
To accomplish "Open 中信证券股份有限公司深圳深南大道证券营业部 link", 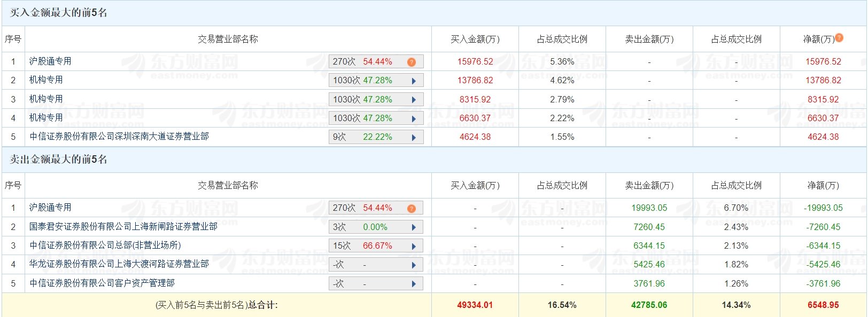I will (x=119, y=137).
